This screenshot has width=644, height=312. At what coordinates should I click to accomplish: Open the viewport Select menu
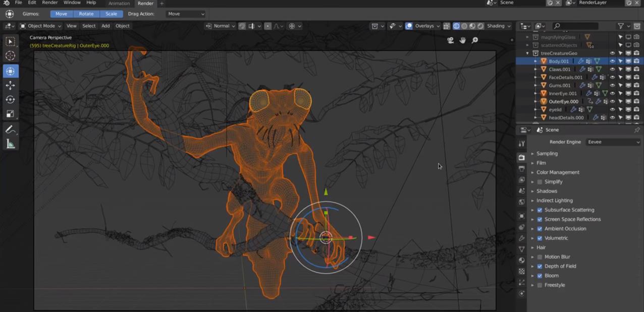(x=89, y=26)
